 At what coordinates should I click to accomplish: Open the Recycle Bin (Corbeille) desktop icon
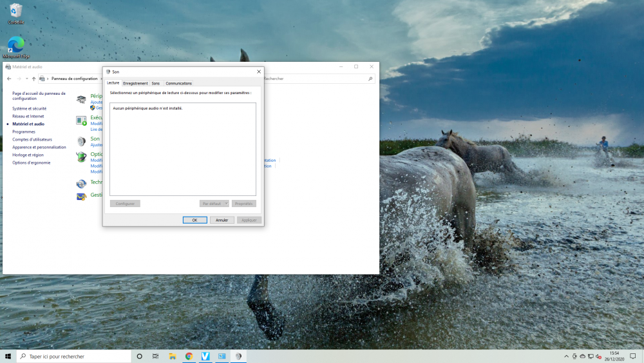pyautogui.click(x=15, y=12)
